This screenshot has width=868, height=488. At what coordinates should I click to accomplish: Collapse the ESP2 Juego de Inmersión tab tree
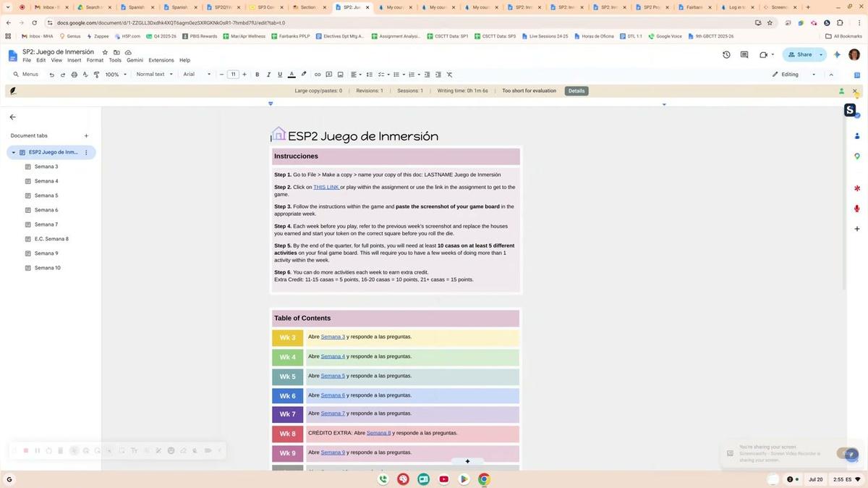[13, 152]
